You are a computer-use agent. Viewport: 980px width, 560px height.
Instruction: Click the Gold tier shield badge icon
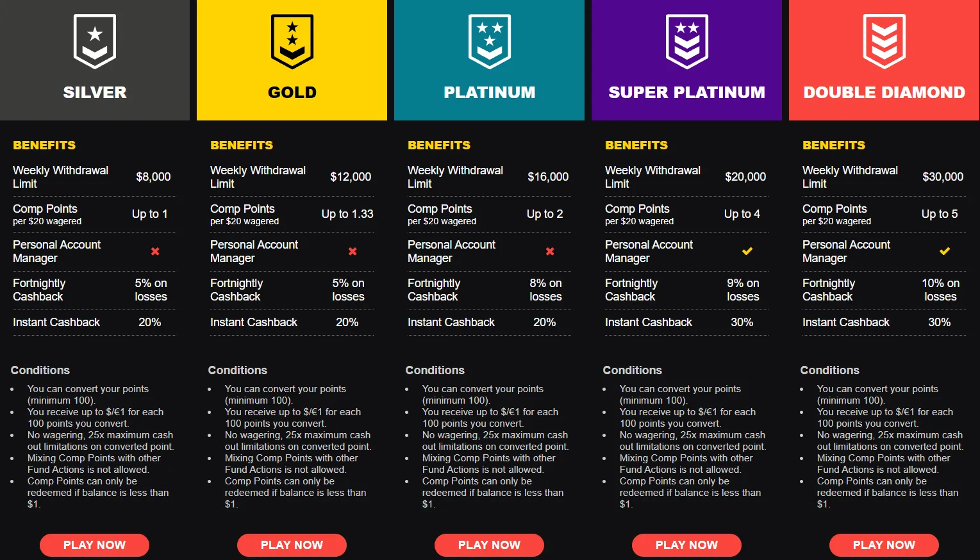[292, 42]
